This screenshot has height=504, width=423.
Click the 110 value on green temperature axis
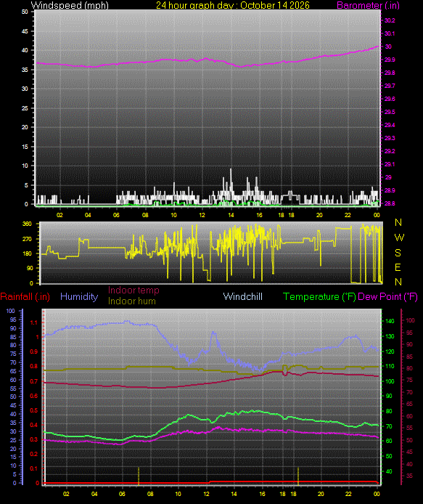tap(390, 366)
